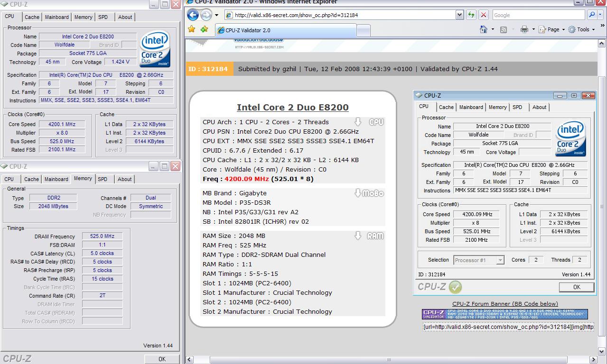The width and height of the screenshot is (607, 364).
Task: Open a new tab in Internet Explorer
Action: click(x=363, y=31)
